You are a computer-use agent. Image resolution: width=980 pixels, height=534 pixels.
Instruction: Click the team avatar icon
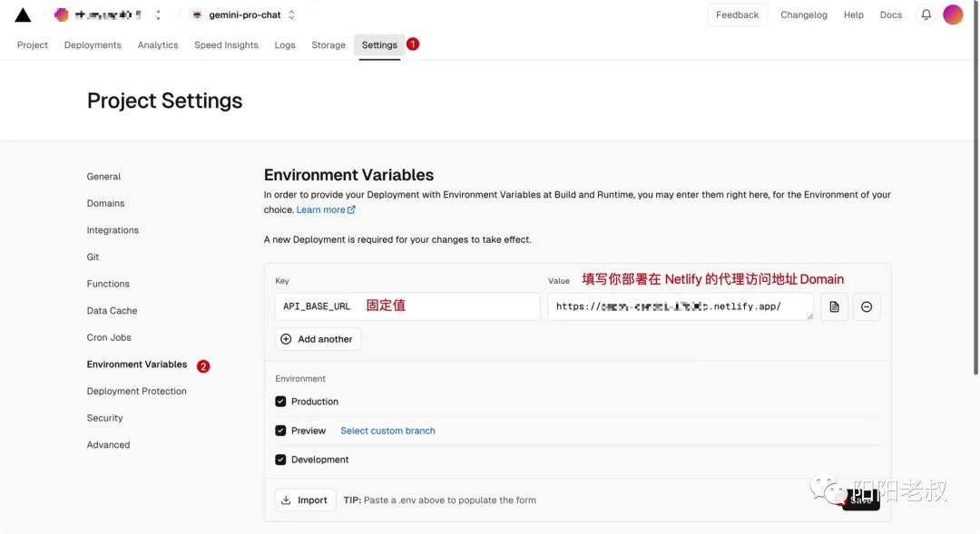[x=61, y=15]
